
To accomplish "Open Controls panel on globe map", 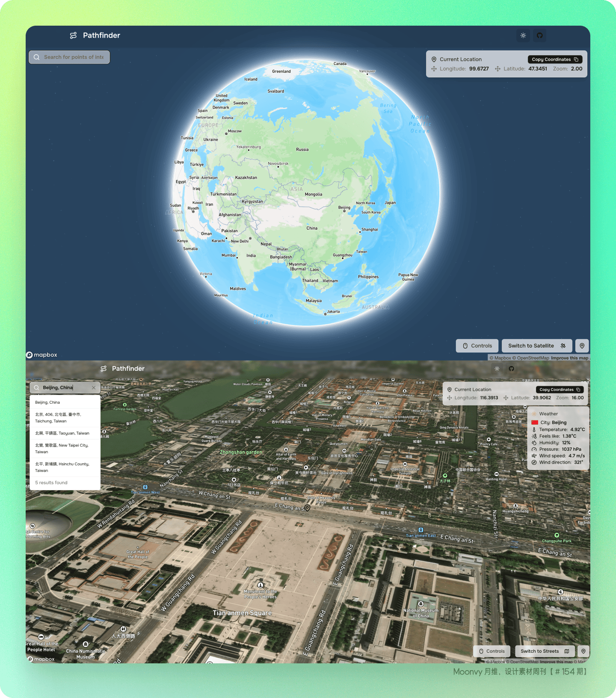I will [x=477, y=346].
